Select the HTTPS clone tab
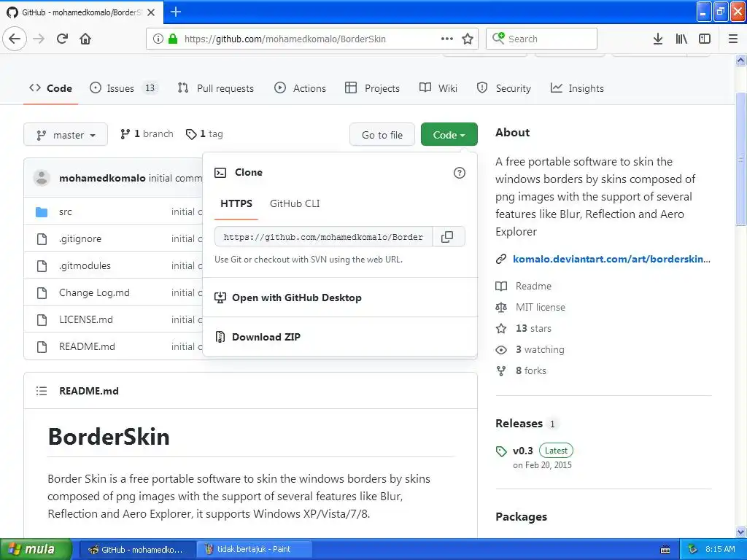747x560 pixels. point(236,204)
